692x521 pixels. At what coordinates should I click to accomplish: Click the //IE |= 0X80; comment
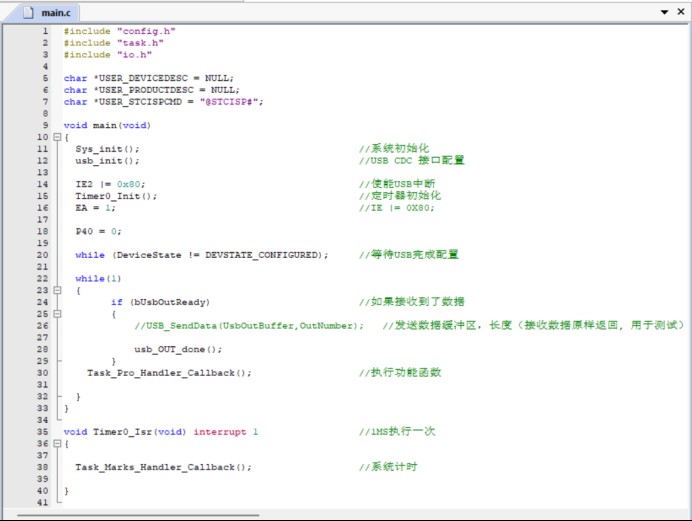coord(397,208)
